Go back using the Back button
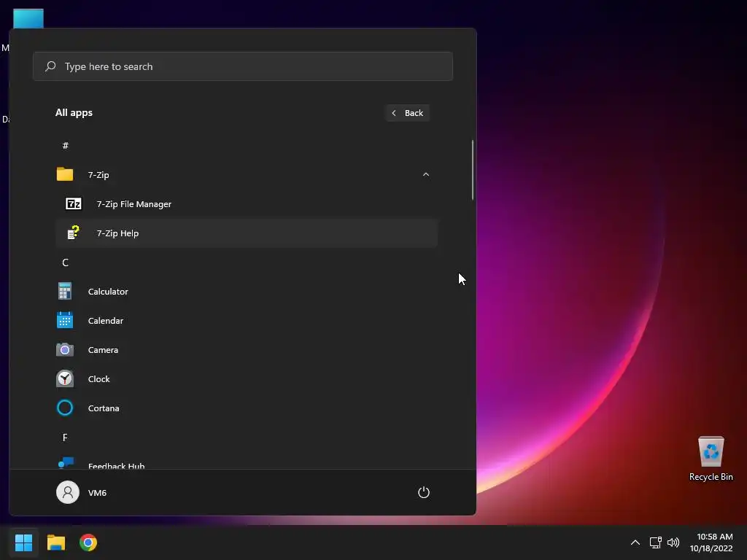 pyautogui.click(x=408, y=113)
